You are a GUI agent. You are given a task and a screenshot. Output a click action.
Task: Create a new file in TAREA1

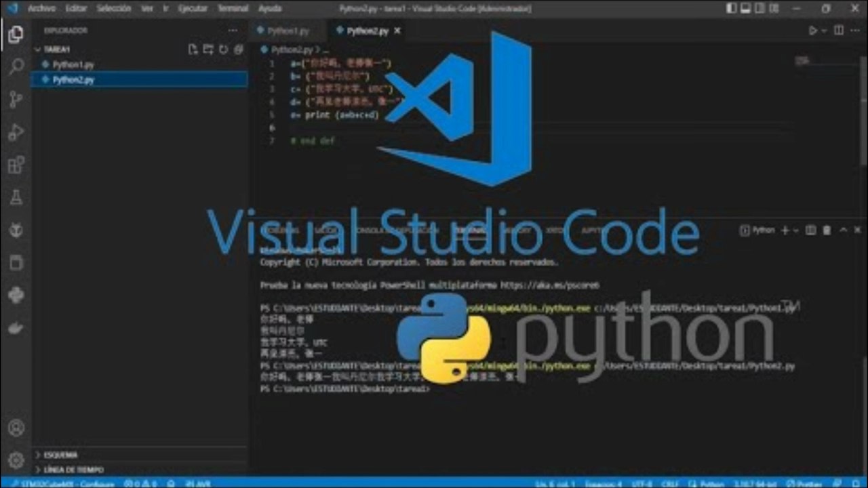click(193, 49)
